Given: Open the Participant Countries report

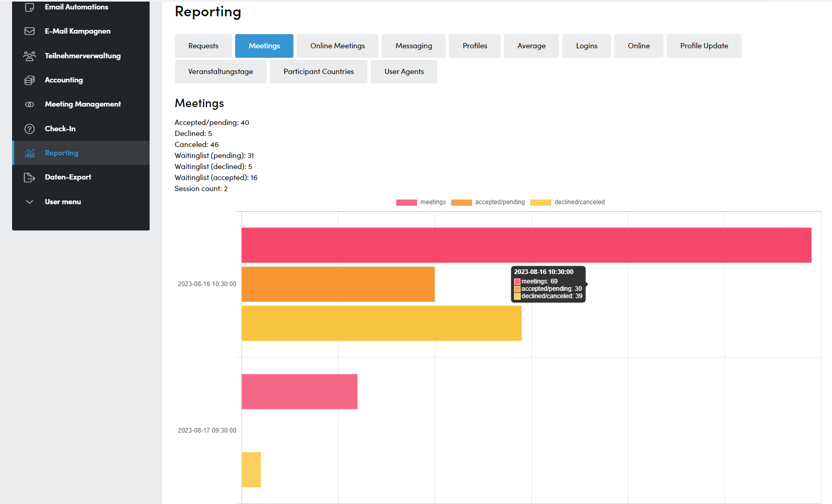Looking at the screenshot, I should [319, 71].
